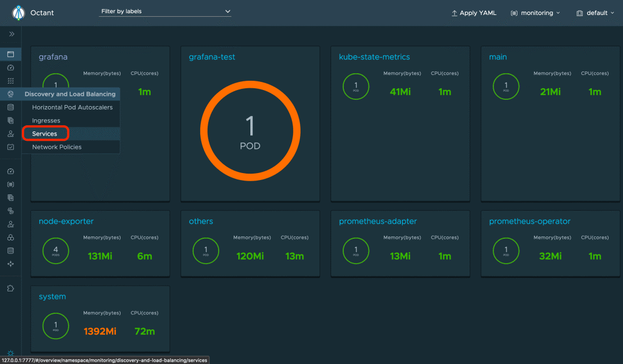Click the 6m CPU value in node-exporter
623x364 pixels.
tap(145, 256)
